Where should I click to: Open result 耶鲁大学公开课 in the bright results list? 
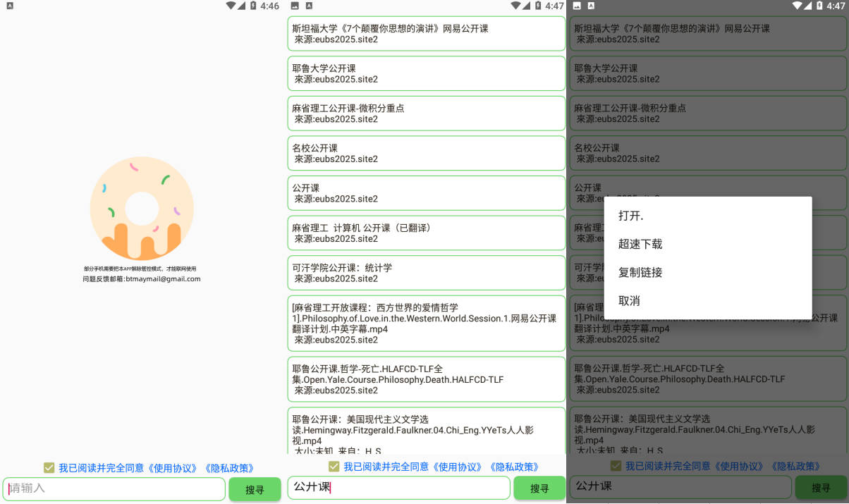(427, 73)
